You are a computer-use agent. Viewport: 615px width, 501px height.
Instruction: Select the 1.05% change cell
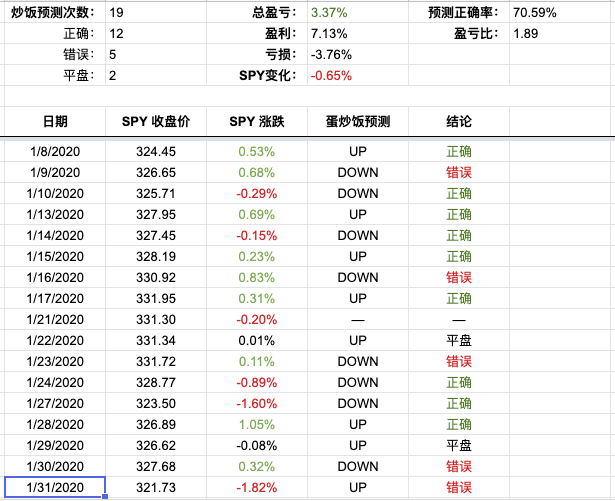pyautogui.click(x=257, y=424)
